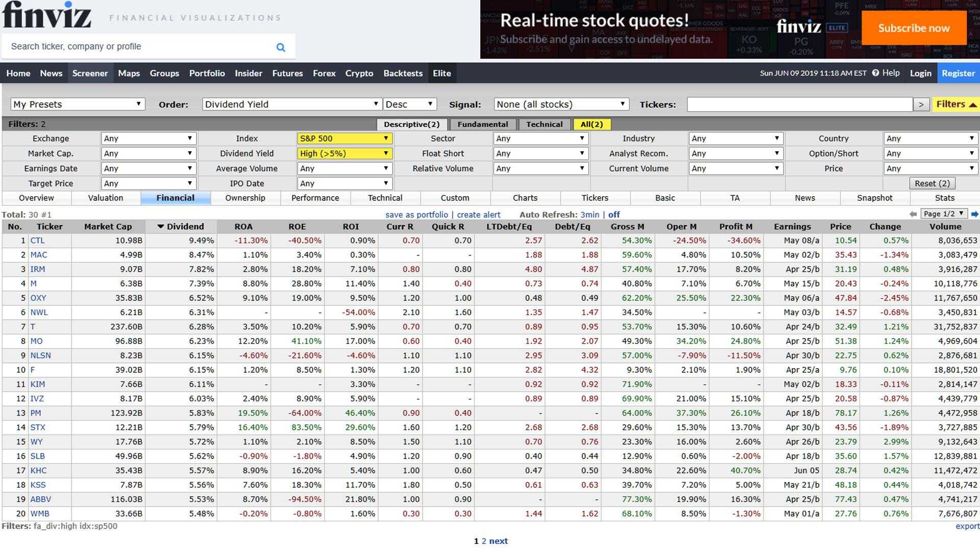
Task: Open the Page 1/2 selector
Action: click(x=943, y=214)
